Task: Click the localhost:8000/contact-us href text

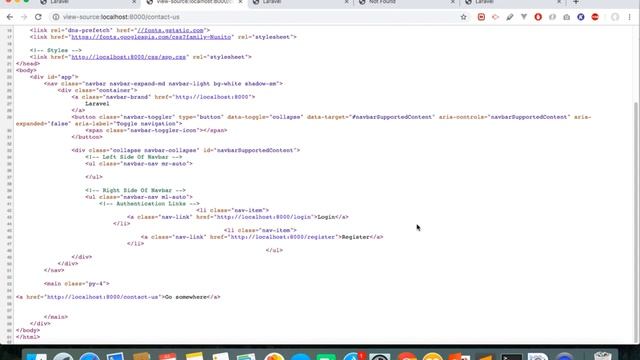Action: point(102,297)
